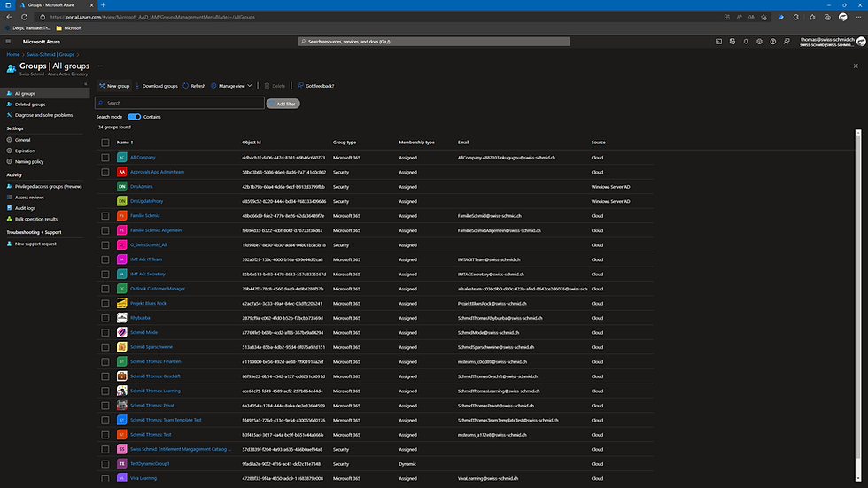This screenshot has height=488, width=868.
Task: Sort by Membership type column header
Action: pyautogui.click(x=416, y=143)
